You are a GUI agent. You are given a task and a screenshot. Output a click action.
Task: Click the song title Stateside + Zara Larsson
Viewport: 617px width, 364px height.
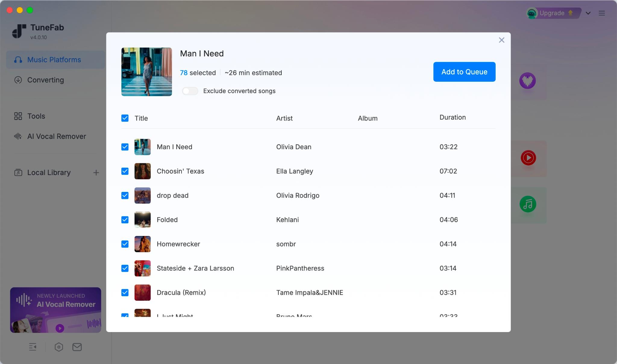(195, 268)
